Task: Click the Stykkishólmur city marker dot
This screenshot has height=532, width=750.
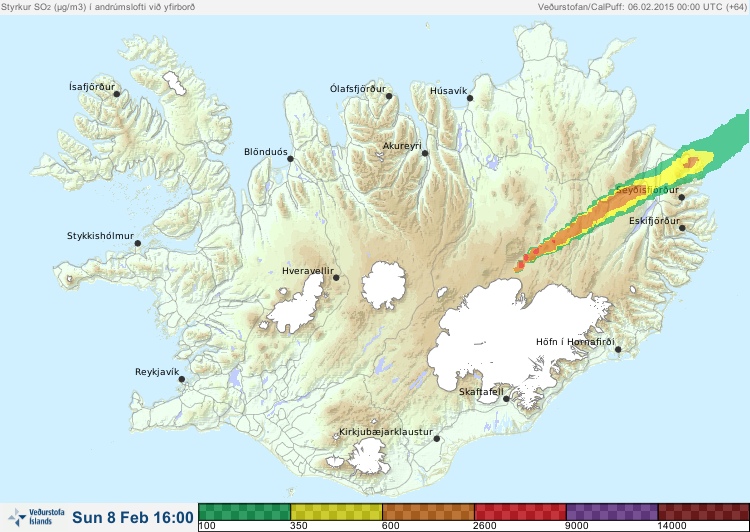Action: click(x=138, y=244)
